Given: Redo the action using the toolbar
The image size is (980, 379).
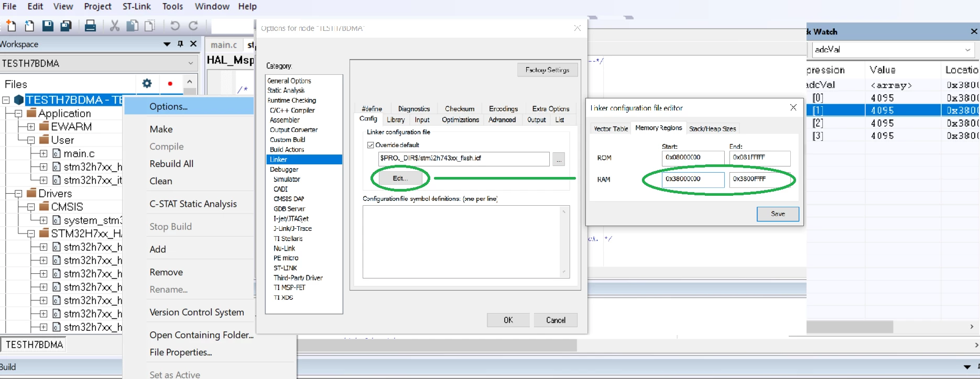Looking at the screenshot, I should [193, 26].
